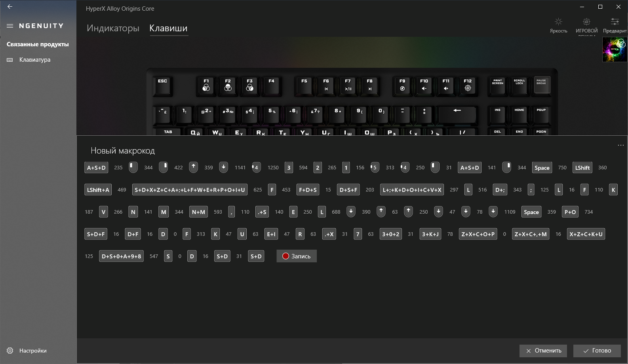Open the three-dot more options menu

620,145
